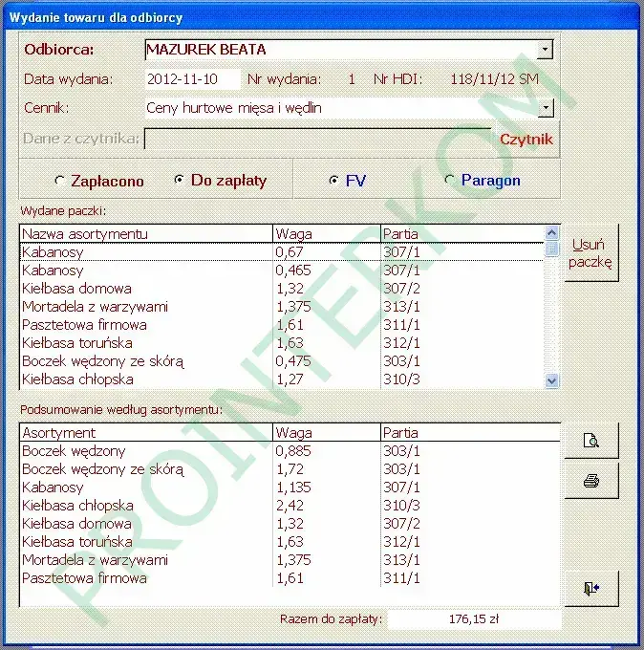
Task: Click the package list scroll up arrow
Action: click(x=551, y=233)
